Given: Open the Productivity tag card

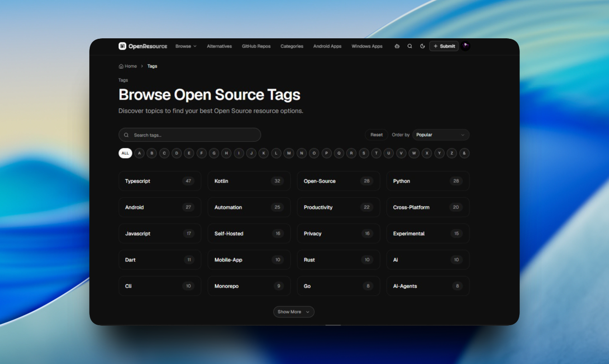Looking at the screenshot, I should (x=339, y=207).
